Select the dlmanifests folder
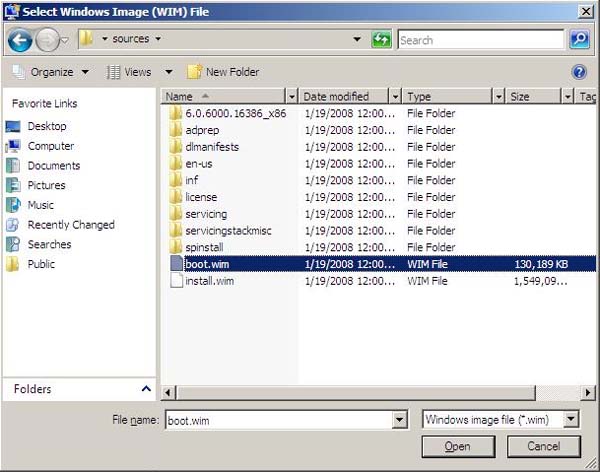600x472 pixels. tap(212, 147)
